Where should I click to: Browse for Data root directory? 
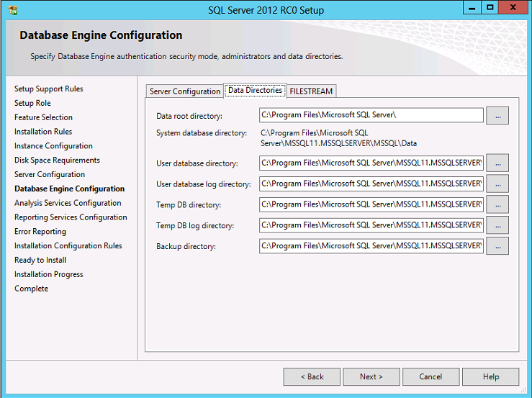coord(497,116)
